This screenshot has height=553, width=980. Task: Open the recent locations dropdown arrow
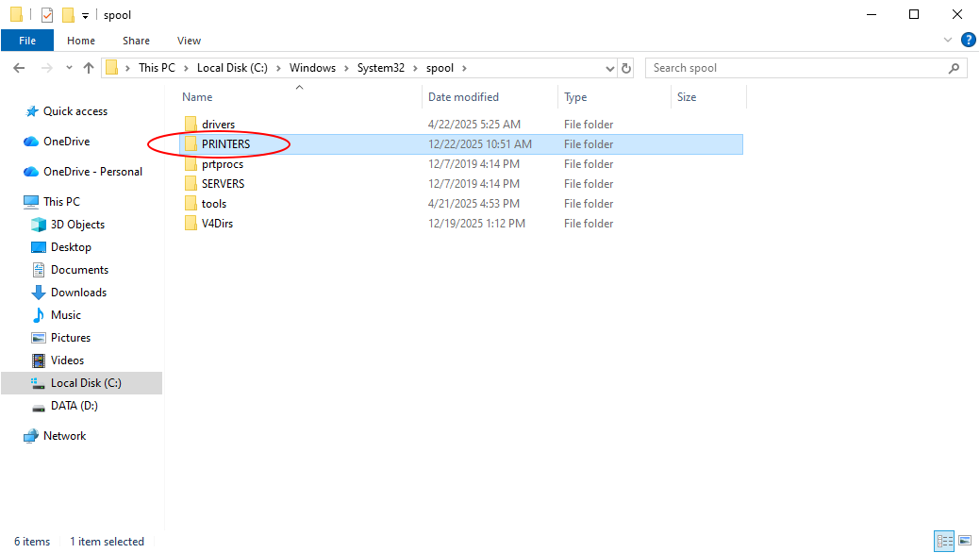[69, 68]
